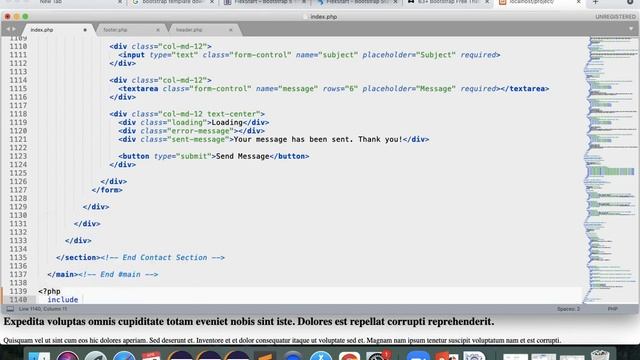
Task: Click the 'Loading' text on line 1119
Action: click(x=227, y=122)
